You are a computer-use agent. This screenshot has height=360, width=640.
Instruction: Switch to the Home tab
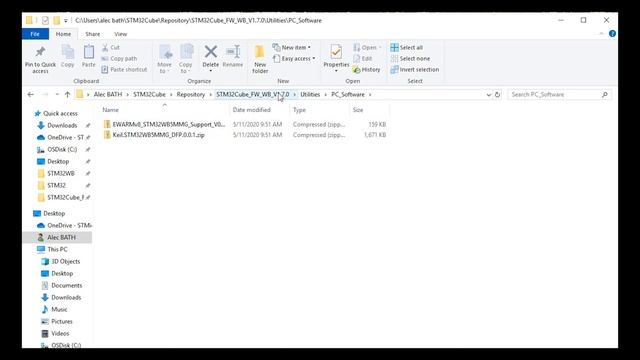[63, 34]
